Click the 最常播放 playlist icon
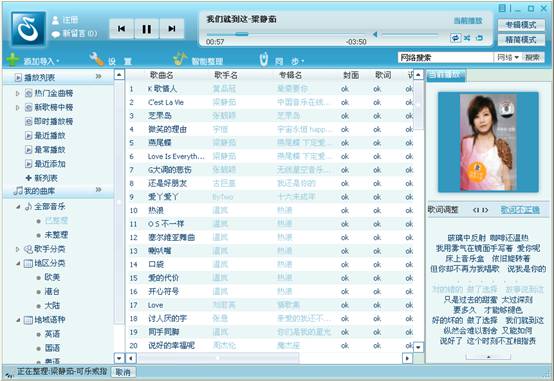Viewport: 554px width, 381px height. coord(29,150)
